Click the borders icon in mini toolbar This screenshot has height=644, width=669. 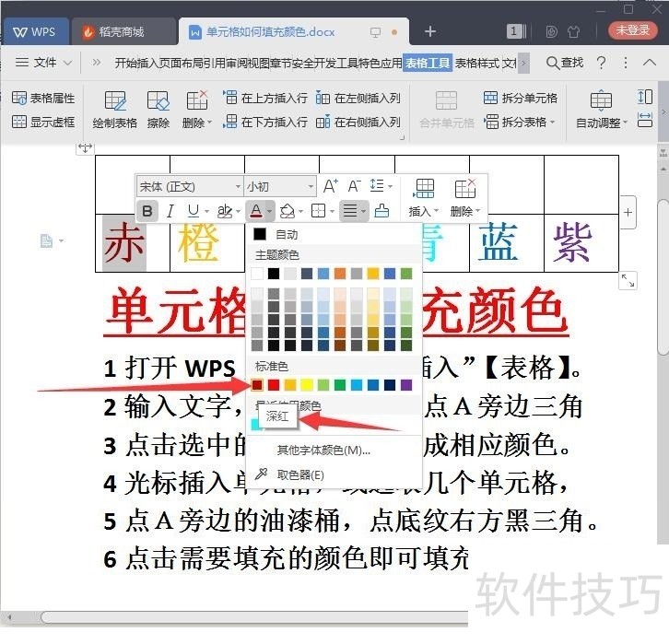click(x=319, y=211)
